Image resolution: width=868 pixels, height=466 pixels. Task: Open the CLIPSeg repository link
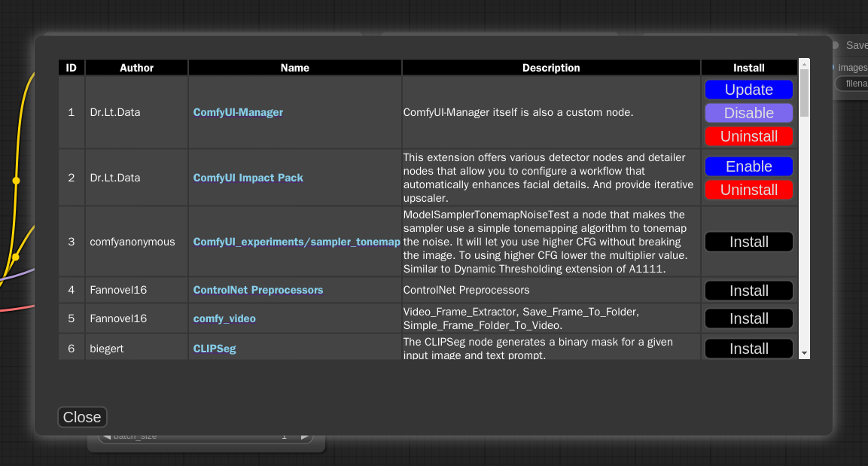point(215,348)
